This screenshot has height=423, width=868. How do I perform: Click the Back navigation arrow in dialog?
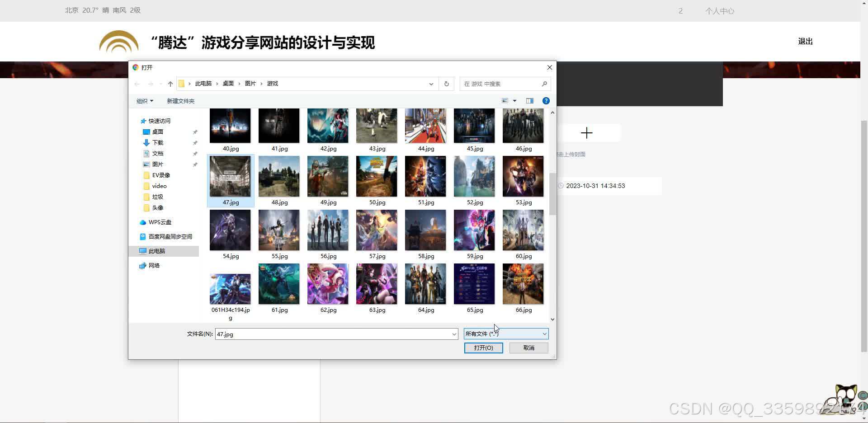tap(137, 84)
